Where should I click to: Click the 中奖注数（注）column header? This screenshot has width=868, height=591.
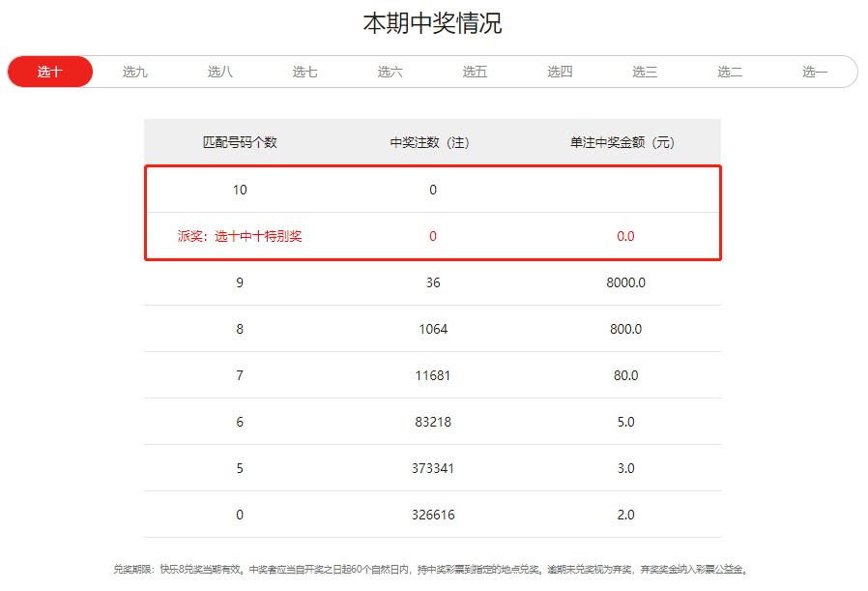click(429, 142)
